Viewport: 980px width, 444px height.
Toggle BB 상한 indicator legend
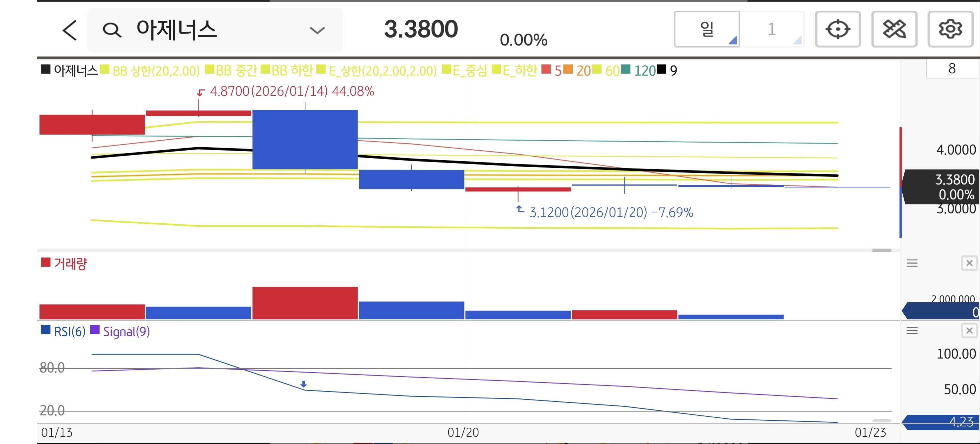click(x=156, y=71)
